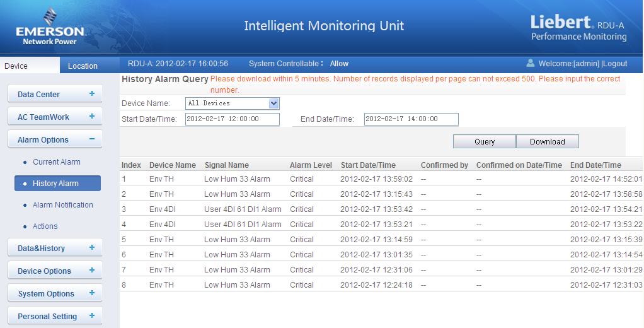Switch to the Device tab
The width and height of the screenshot is (644, 328).
[16, 66]
